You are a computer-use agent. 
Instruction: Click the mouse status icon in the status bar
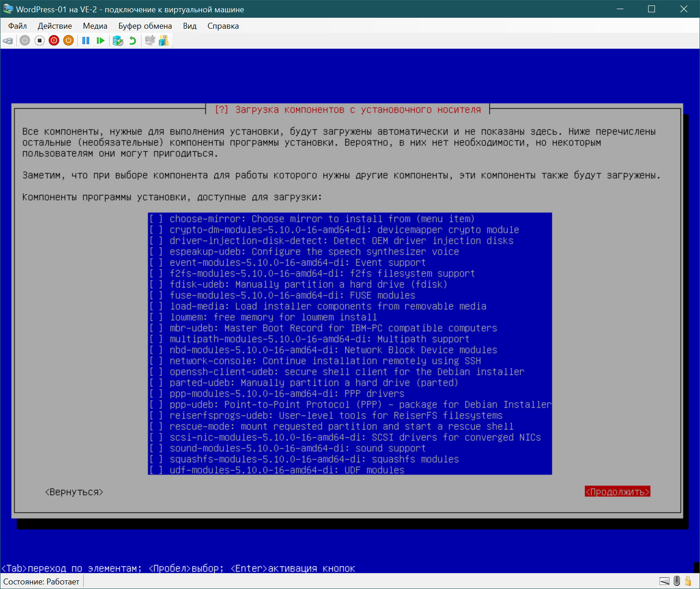(x=677, y=581)
